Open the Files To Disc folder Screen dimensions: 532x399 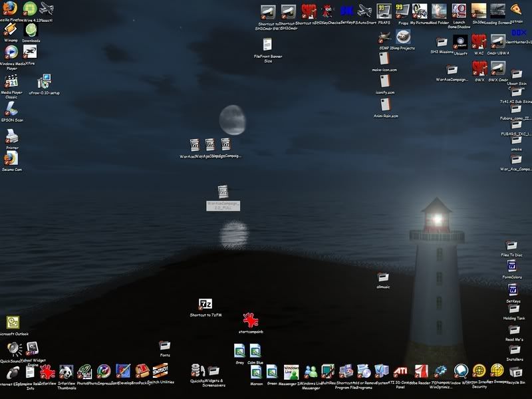point(511,245)
